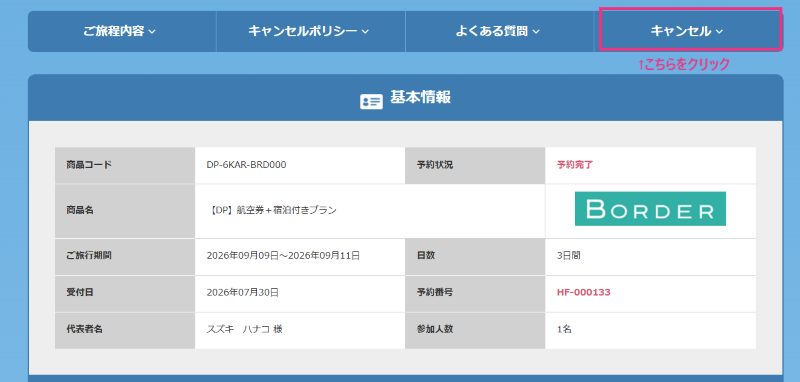Click the ご旅行期間 label cell

point(125,257)
